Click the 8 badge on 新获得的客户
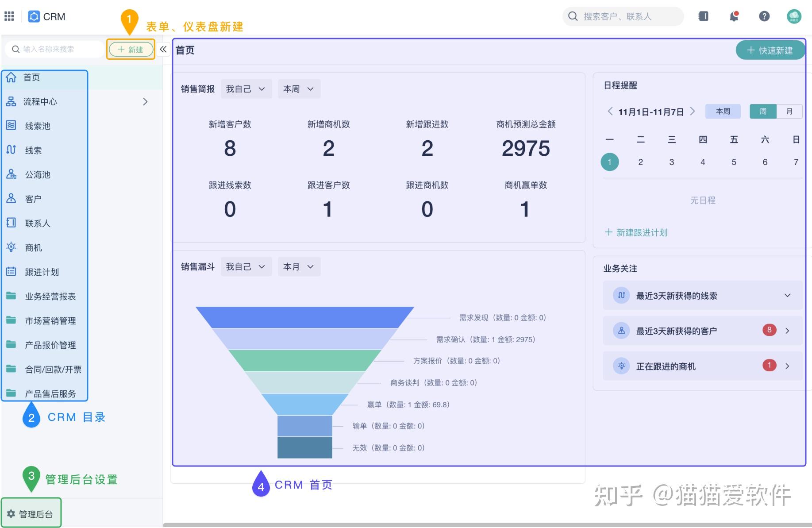The height and width of the screenshot is (528, 812). pos(770,330)
